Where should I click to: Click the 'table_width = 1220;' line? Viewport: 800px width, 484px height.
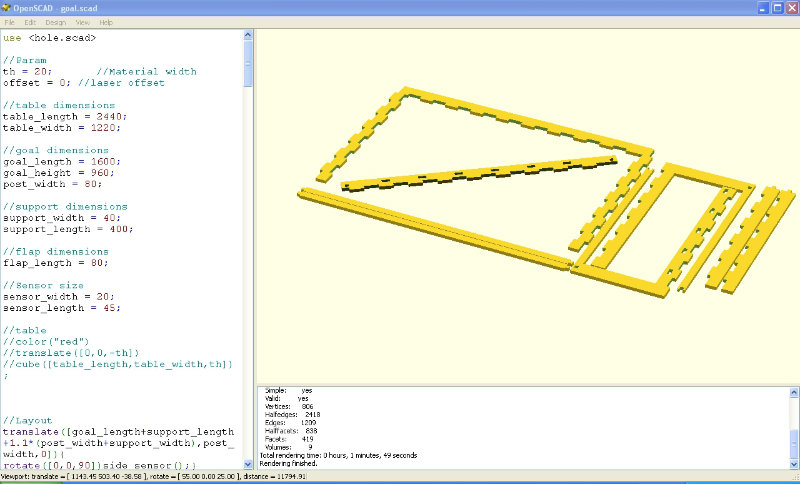[62, 128]
